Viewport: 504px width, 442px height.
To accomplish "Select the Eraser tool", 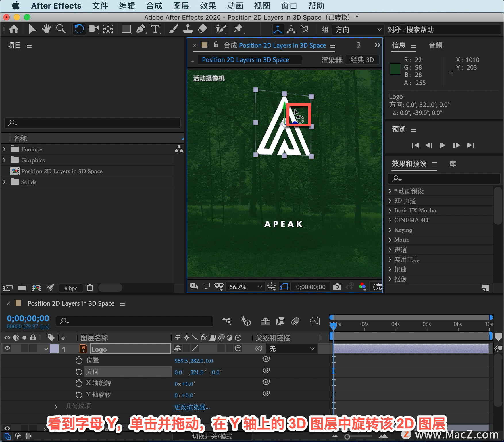I will pos(202,29).
